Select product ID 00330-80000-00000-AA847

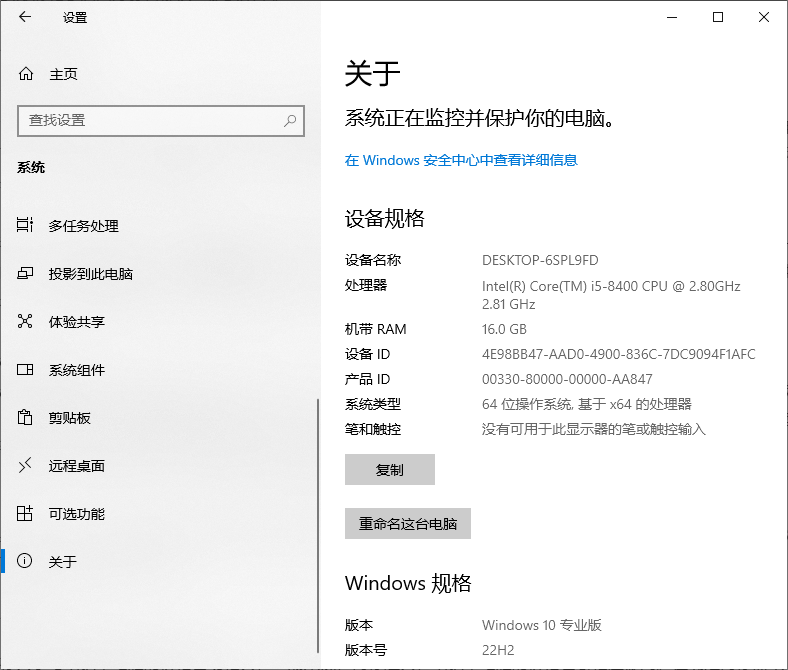pyautogui.click(x=567, y=379)
